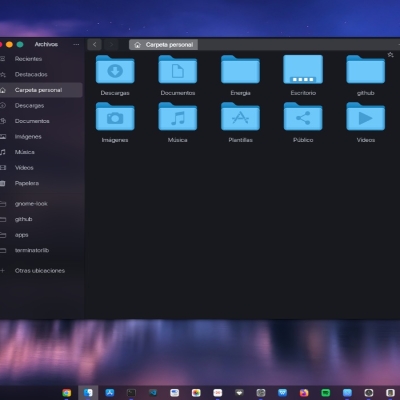Launch Chrome from the dock
This screenshot has height=400, width=400.
pos(67,393)
